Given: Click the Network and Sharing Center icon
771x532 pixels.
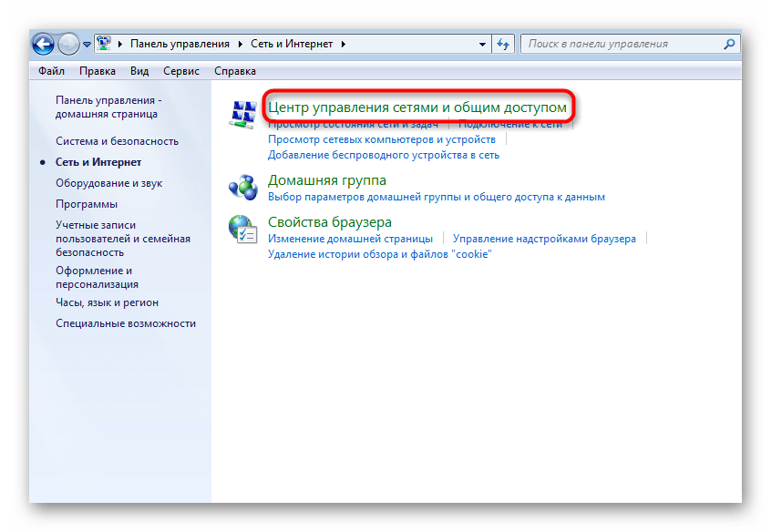Looking at the screenshot, I should pyautogui.click(x=243, y=115).
